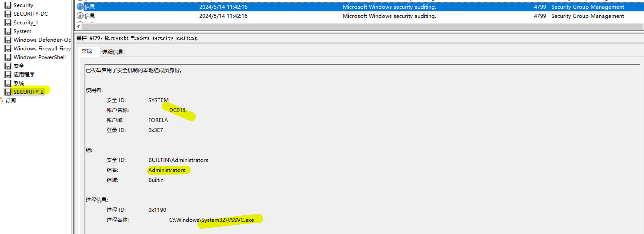Select the Windows Defender-Op log
The width and height of the screenshot is (644, 234).
42,40
